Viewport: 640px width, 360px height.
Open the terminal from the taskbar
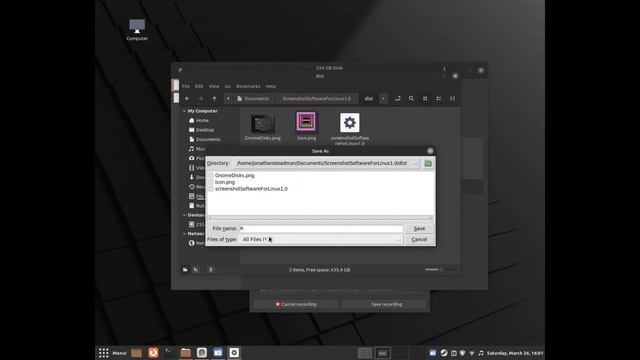[169, 353]
